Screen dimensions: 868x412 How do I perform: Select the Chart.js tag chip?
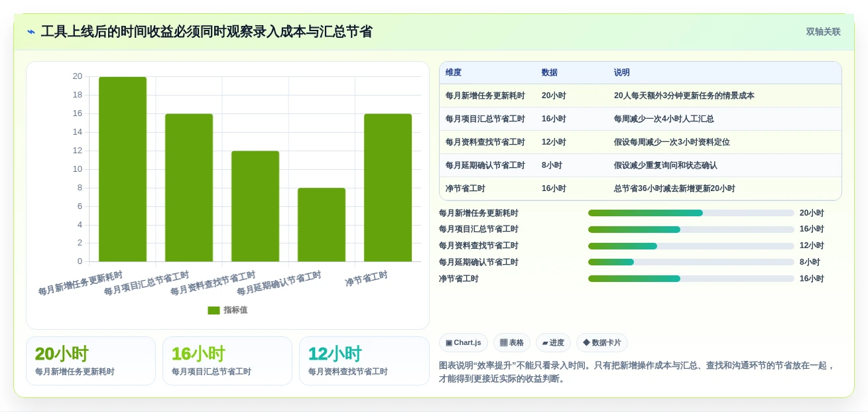pos(464,343)
